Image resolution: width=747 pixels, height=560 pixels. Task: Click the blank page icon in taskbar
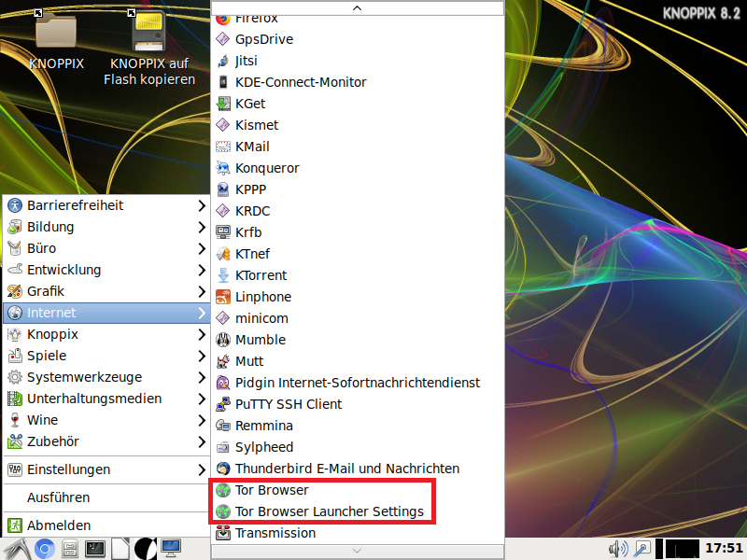(x=120, y=549)
